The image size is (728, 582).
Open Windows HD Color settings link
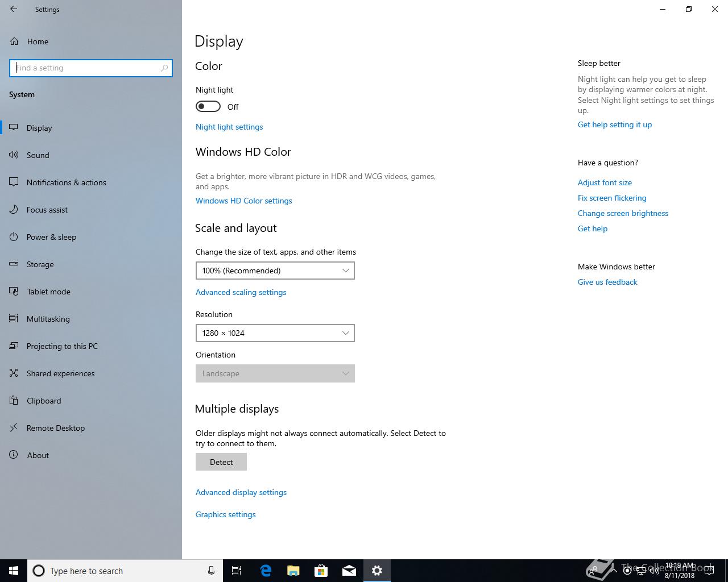[244, 201]
